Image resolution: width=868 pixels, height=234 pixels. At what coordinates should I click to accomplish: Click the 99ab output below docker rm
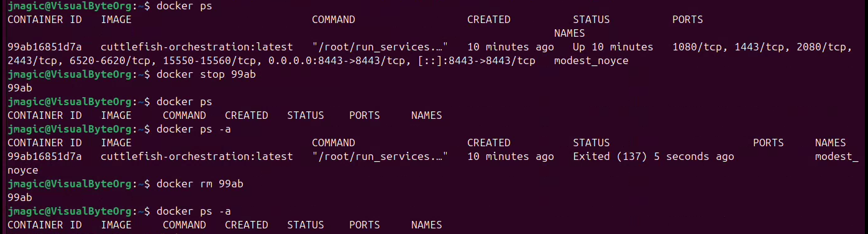pos(19,198)
